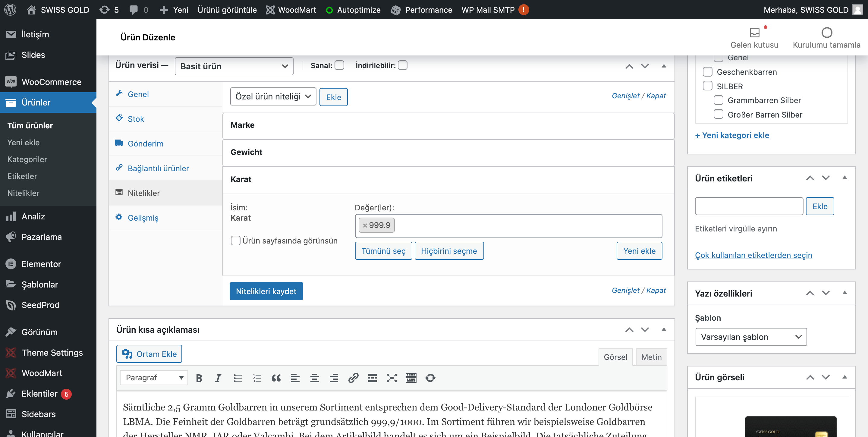This screenshot has height=437, width=868.
Task: Open the Varsayılan şablon dropdown
Action: coord(751,337)
